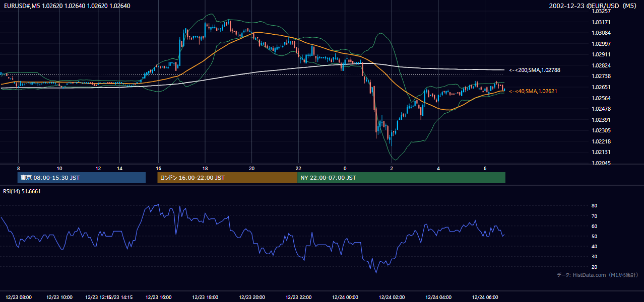The width and height of the screenshot is (644, 302).
Task: Click price axis value 1.03257
Action: [601, 11]
